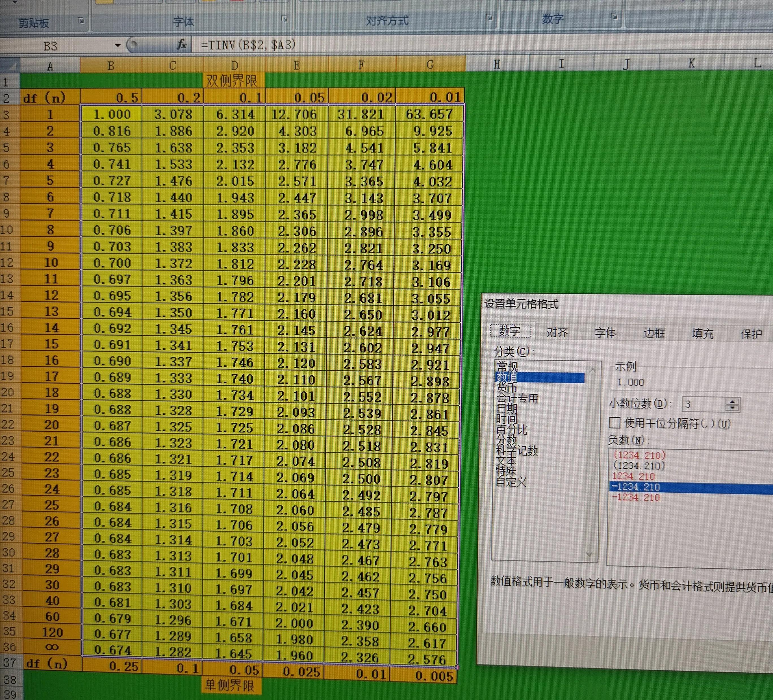Click the fx insert function icon
The height and width of the screenshot is (700, 773).
click(x=181, y=45)
